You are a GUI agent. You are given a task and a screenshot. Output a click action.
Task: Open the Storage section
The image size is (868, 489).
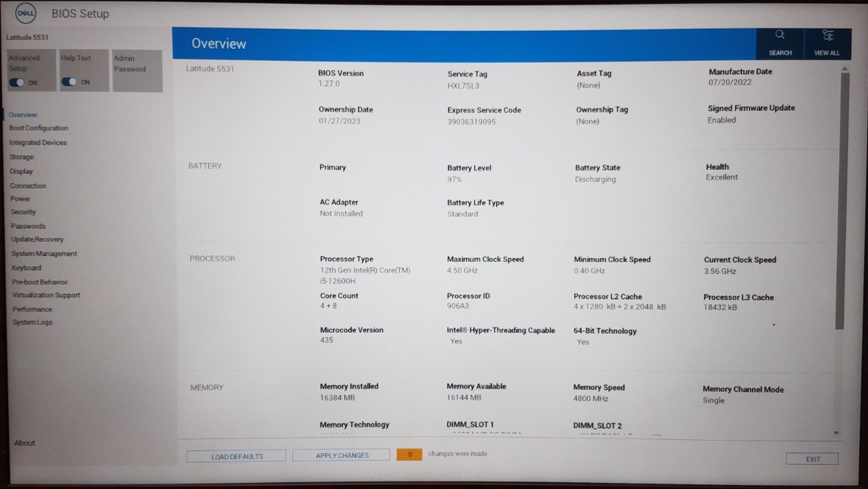[x=21, y=157]
